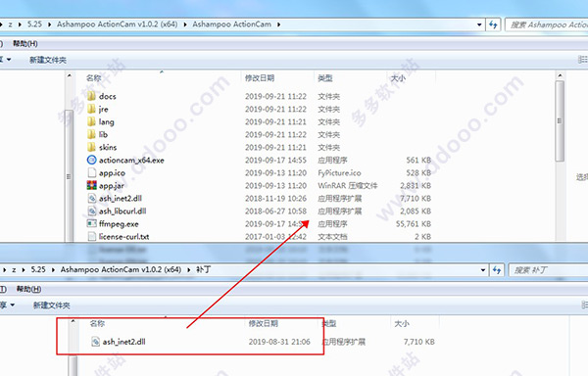Select the lib folder icon
This screenshot has width=588, height=376.
tap(91, 134)
